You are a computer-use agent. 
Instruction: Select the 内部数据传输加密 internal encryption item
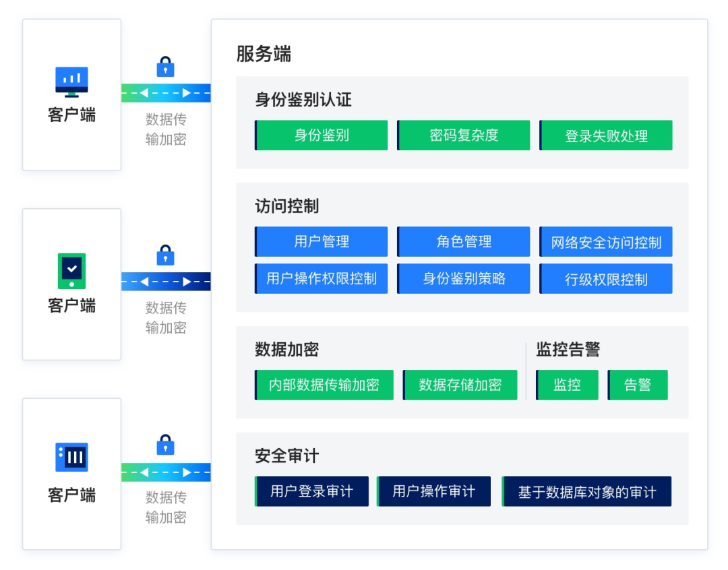pyautogui.click(x=324, y=385)
